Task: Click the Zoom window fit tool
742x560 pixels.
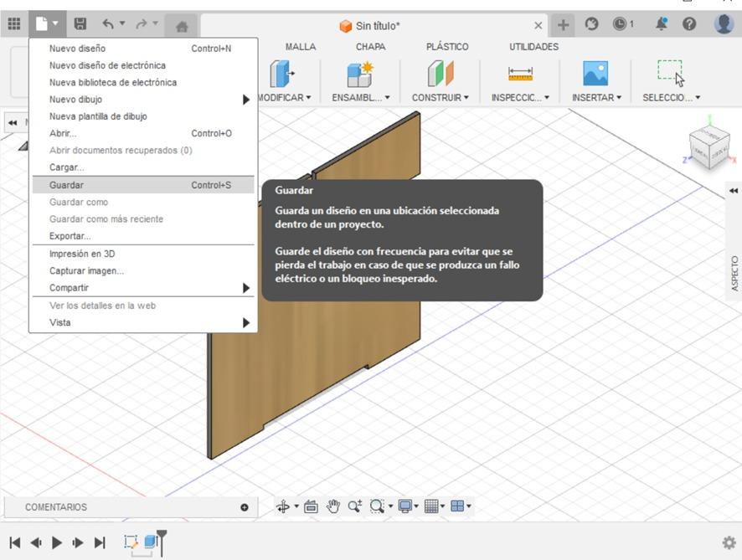Action: click(x=377, y=506)
